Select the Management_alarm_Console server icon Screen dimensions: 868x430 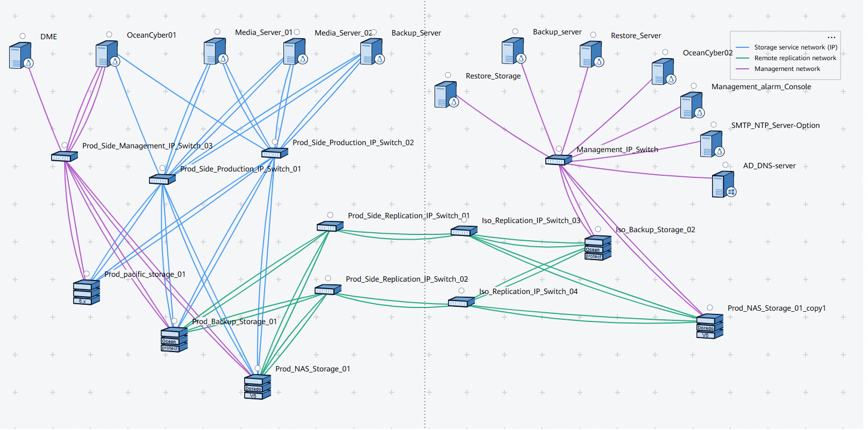[x=693, y=105]
